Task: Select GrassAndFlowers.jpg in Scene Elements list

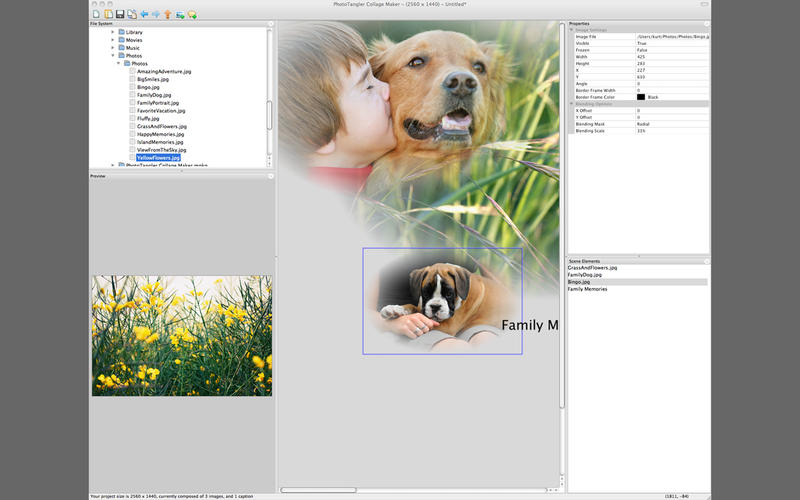Action: click(x=592, y=268)
